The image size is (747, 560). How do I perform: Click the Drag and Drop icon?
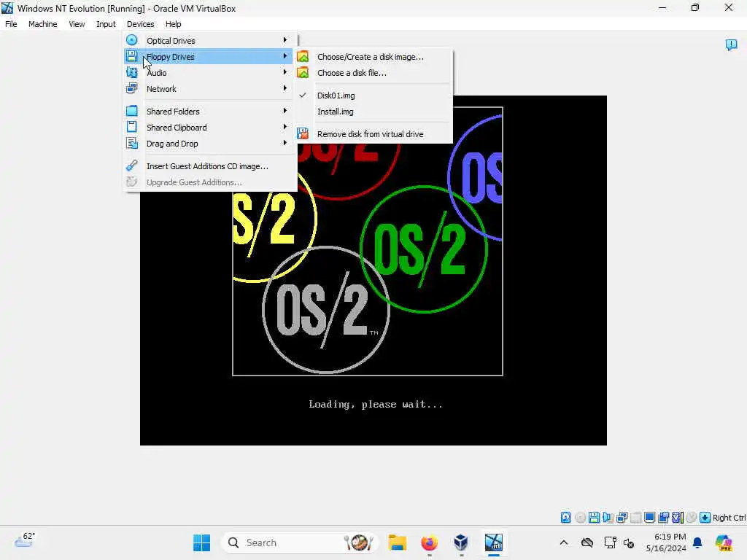pyautogui.click(x=132, y=144)
